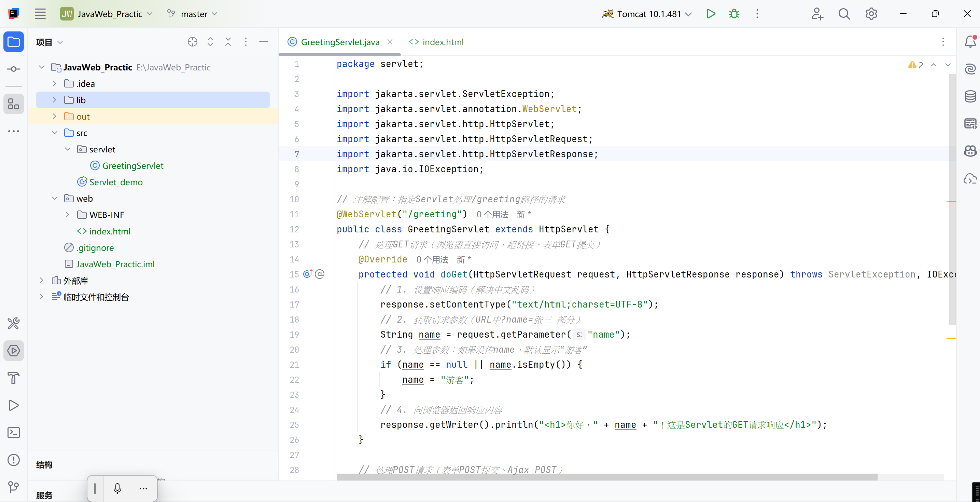This screenshot has width=980, height=502.
Task: Click the horizontal editor scrollbar
Action: [x=606, y=477]
